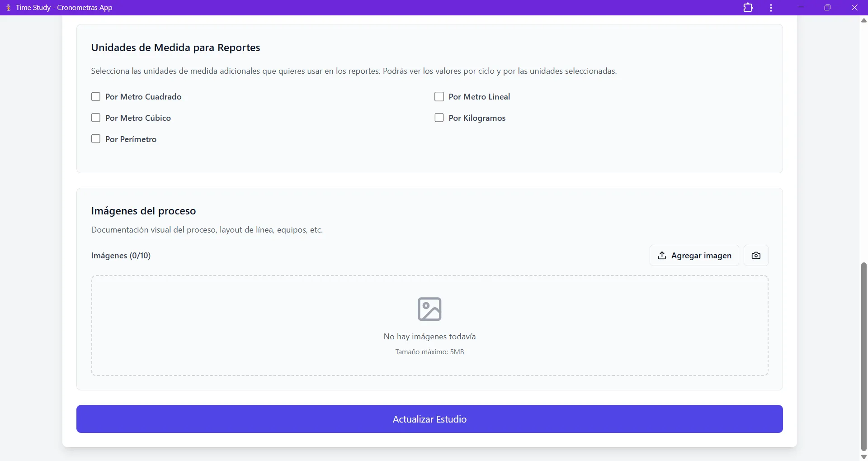The height and width of the screenshot is (461, 868).
Task: Open the three-dot app menu
Action: [771, 8]
